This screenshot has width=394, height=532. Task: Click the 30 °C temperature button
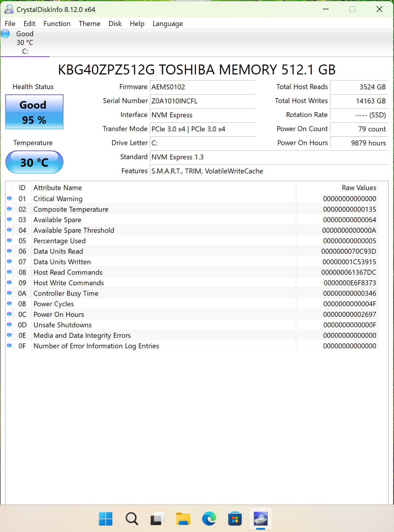34,162
